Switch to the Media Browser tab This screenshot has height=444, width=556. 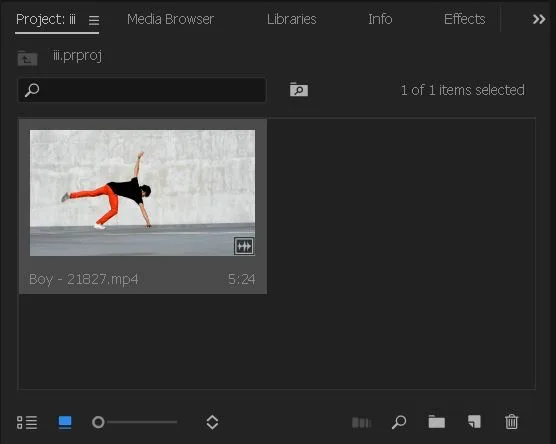[170, 19]
